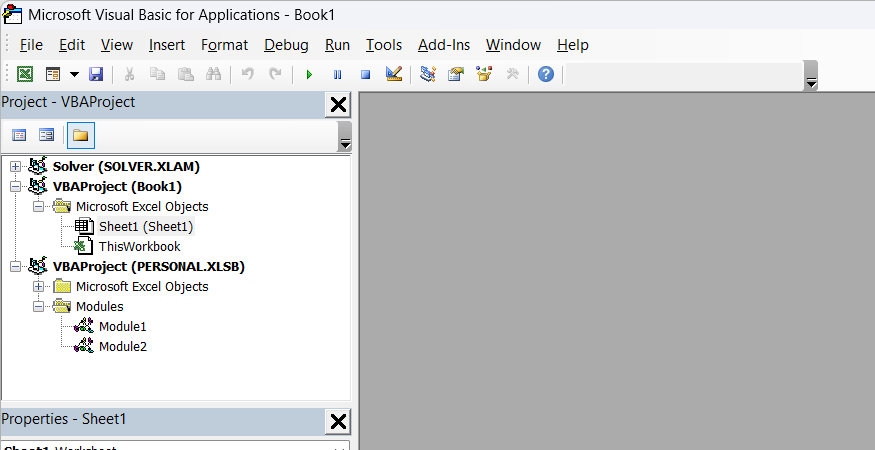This screenshot has width=875, height=450.
Task: Save the Book1 project via the floppy disk icon
Action: pos(96,74)
